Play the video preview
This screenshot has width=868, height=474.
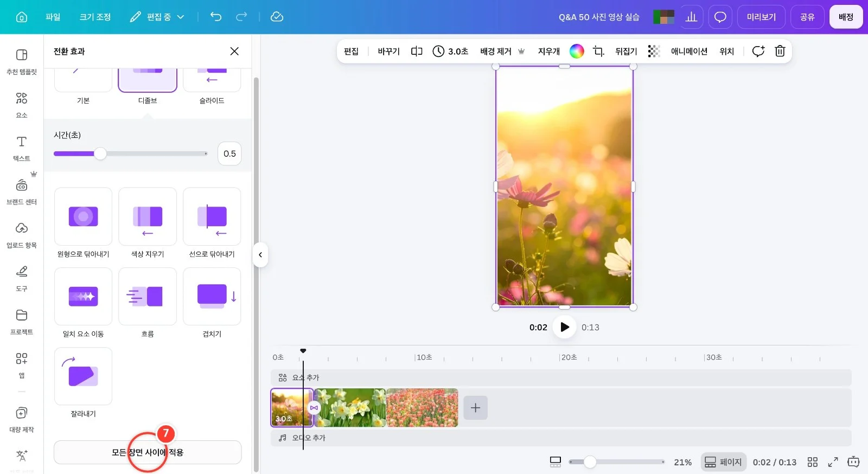click(x=564, y=327)
